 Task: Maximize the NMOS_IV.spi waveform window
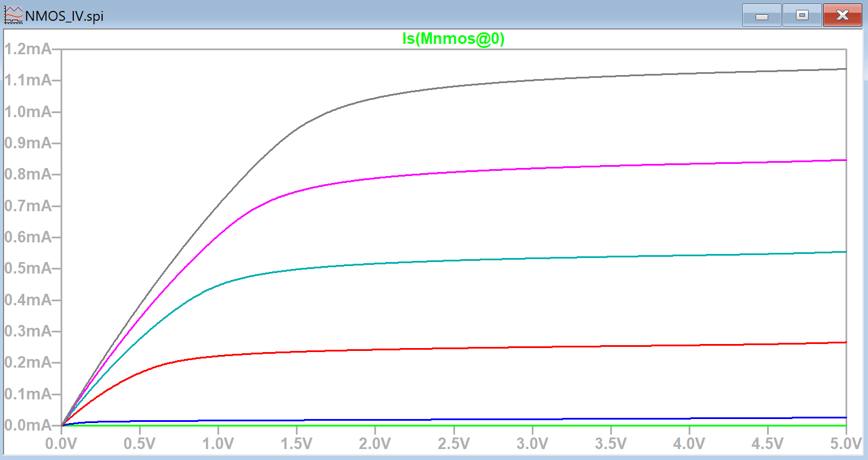[x=802, y=16]
